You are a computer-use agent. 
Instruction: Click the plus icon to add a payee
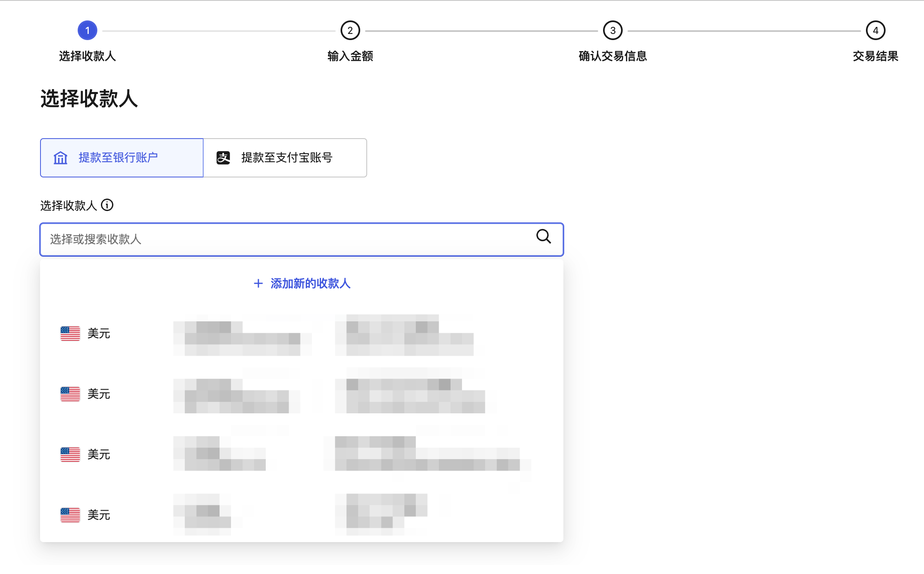[x=258, y=283]
